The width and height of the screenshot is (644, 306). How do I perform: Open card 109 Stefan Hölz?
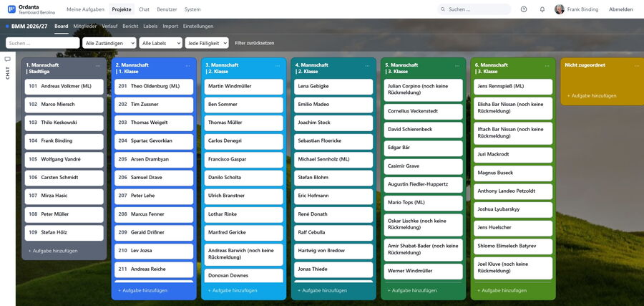click(x=64, y=232)
